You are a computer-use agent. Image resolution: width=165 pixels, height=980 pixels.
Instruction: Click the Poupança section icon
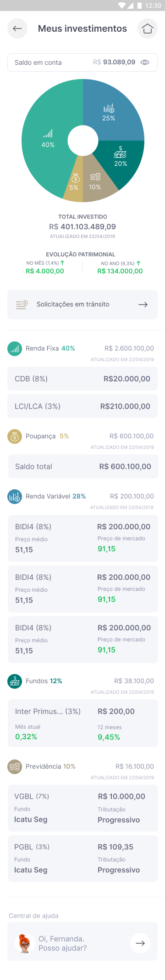[x=15, y=436]
